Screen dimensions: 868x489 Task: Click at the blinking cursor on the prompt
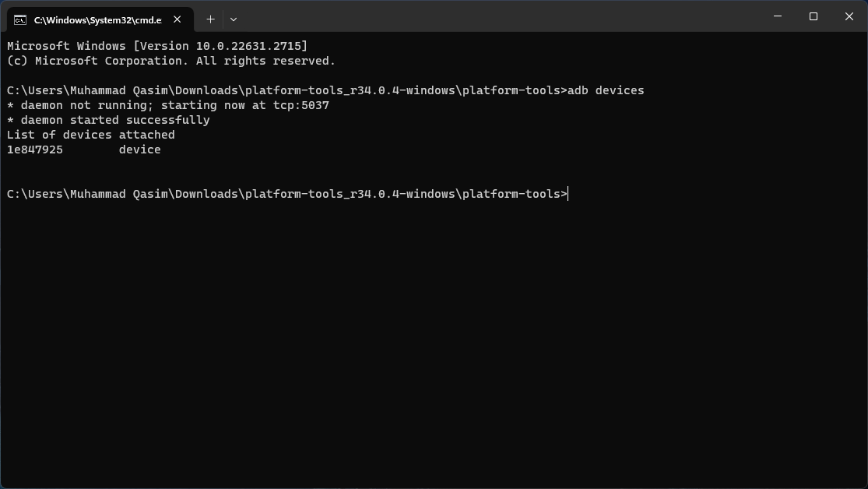[x=569, y=194]
